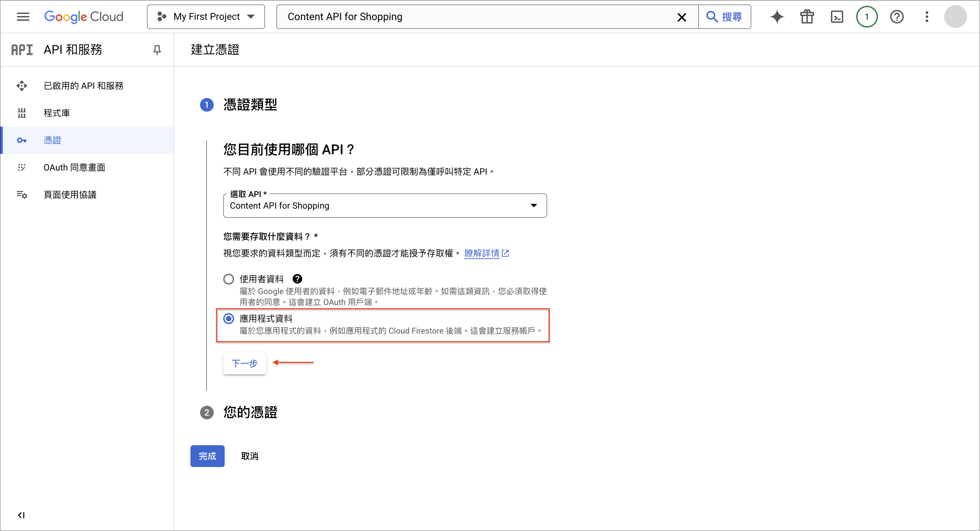Open the My First Project selector
Image resolution: width=980 pixels, height=531 pixels.
[206, 17]
